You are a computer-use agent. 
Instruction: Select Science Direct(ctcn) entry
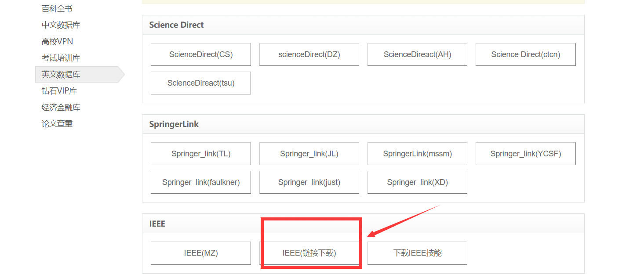(x=525, y=54)
